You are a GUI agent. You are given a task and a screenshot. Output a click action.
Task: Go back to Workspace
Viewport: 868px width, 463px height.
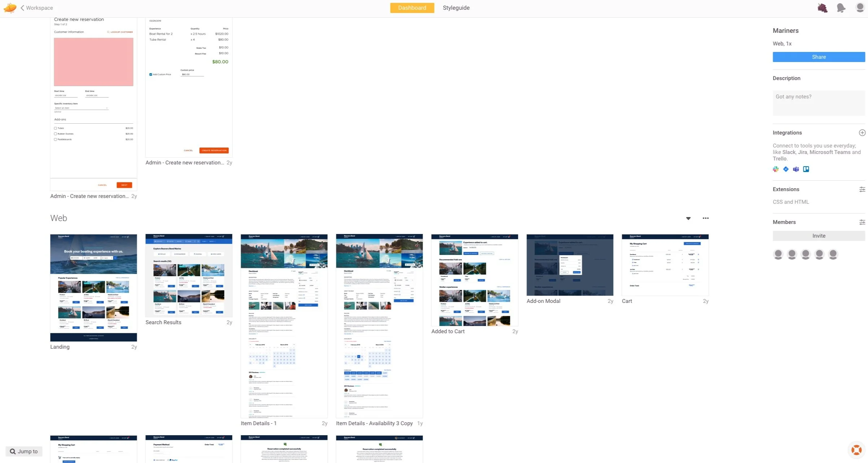pos(36,8)
